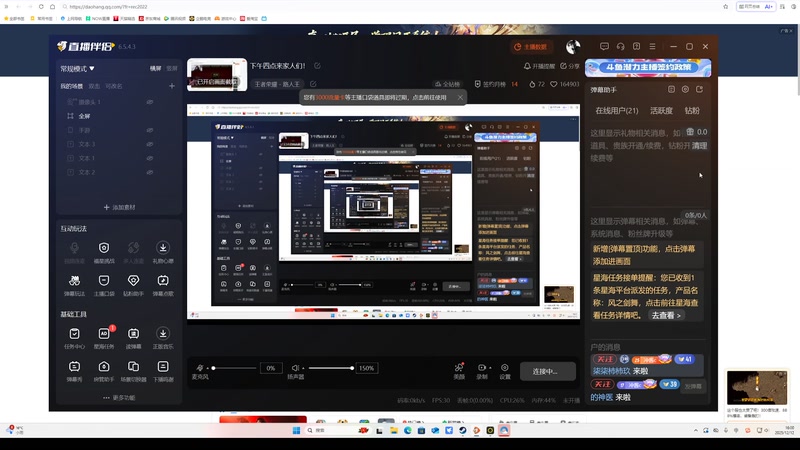Open the 活跃度 tab
The width and height of the screenshot is (800, 450).
pyautogui.click(x=661, y=111)
